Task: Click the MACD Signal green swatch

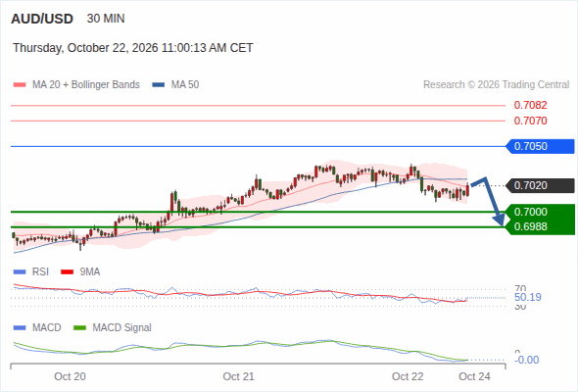Action: point(79,328)
